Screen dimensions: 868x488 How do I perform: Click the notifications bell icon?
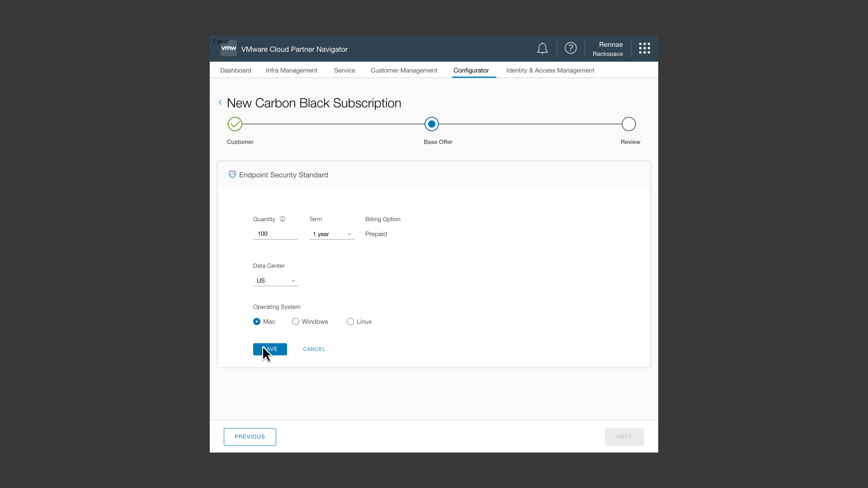pyautogui.click(x=542, y=48)
